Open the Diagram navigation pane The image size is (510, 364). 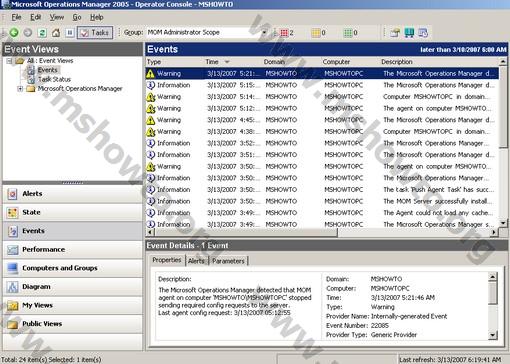tap(72, 287)
